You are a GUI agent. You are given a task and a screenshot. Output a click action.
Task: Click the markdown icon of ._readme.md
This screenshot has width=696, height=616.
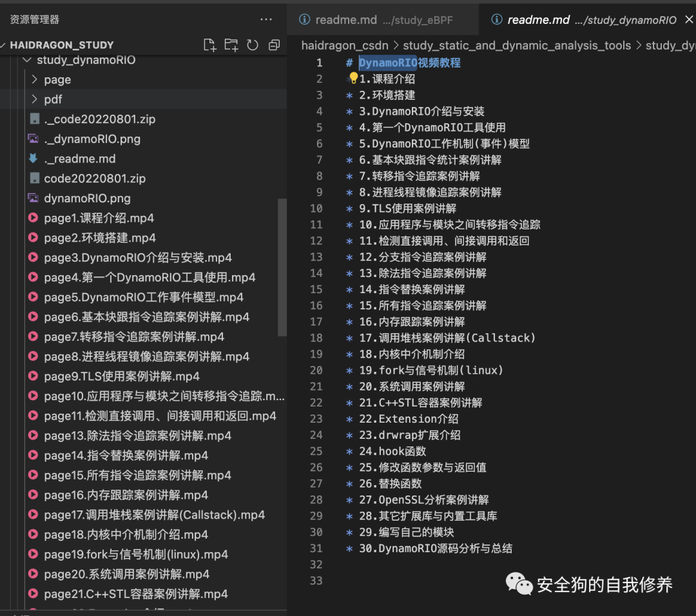point(34,158)
